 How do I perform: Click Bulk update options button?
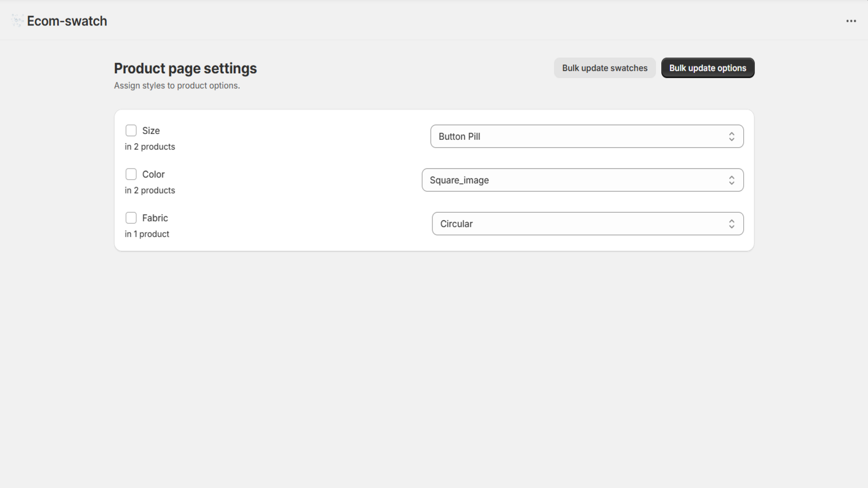[x=707, y=68]
